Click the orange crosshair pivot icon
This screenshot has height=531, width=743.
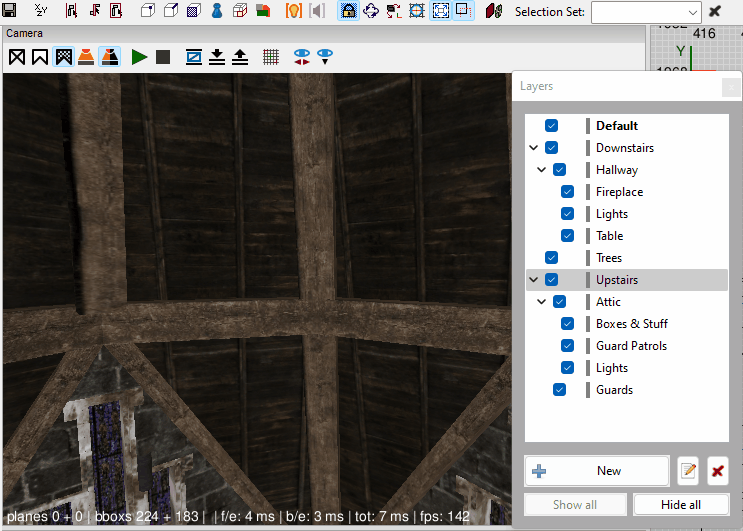(x=417, y=10)
